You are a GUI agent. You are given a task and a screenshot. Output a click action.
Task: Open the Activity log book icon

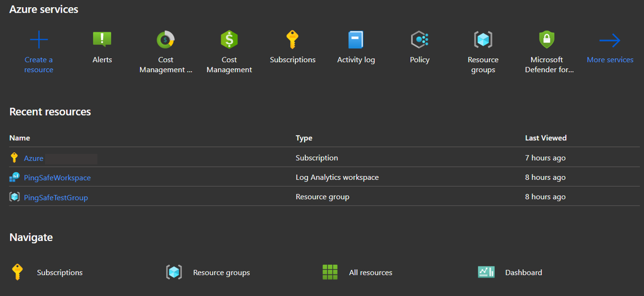[x=356, y=40]
